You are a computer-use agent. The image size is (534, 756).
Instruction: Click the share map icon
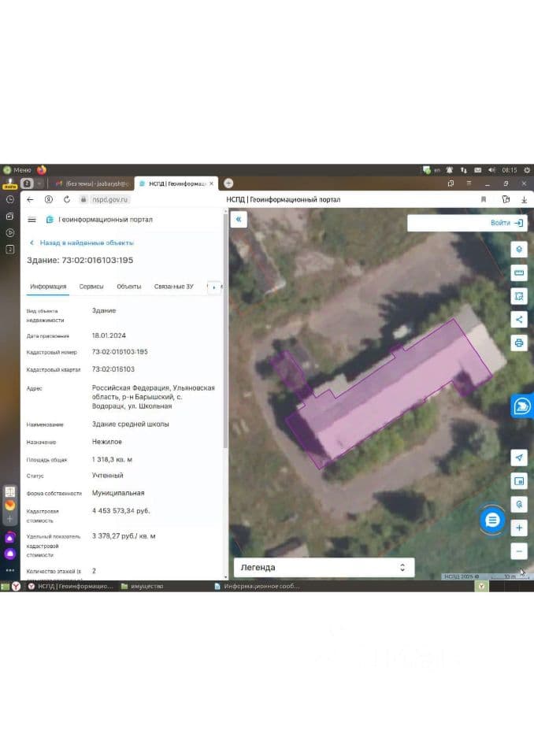click(519, 319)
